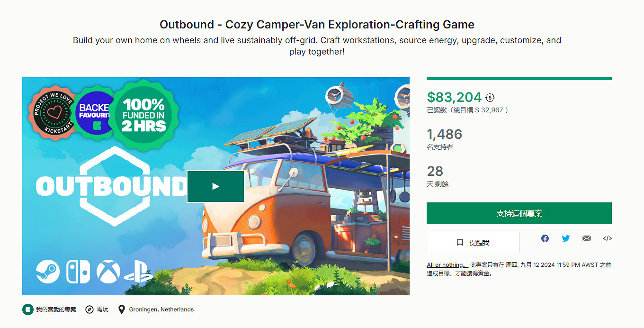
Task: Click the green funding progress bar
Action: pos(519,79)
